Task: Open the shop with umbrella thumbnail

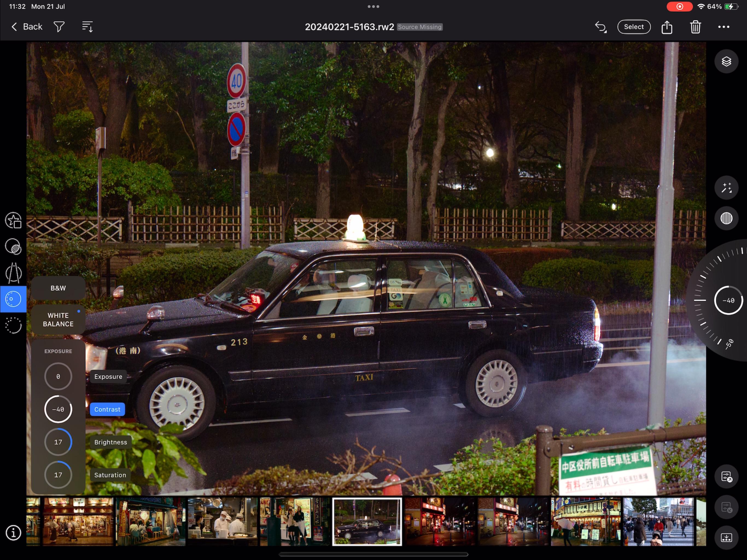Action: click(x=78, y=521)
